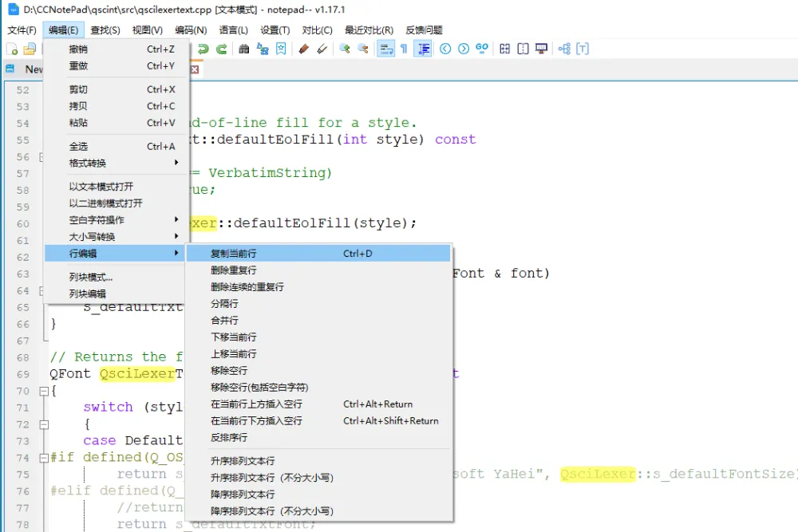
Task: Open Find using the binoculars icon
Action: click(243, 49)
